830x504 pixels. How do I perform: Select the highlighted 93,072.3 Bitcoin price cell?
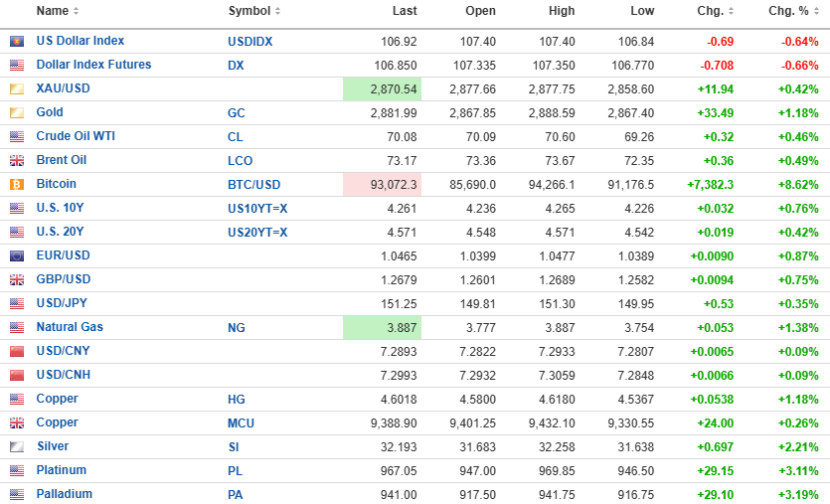coord(382,184)
